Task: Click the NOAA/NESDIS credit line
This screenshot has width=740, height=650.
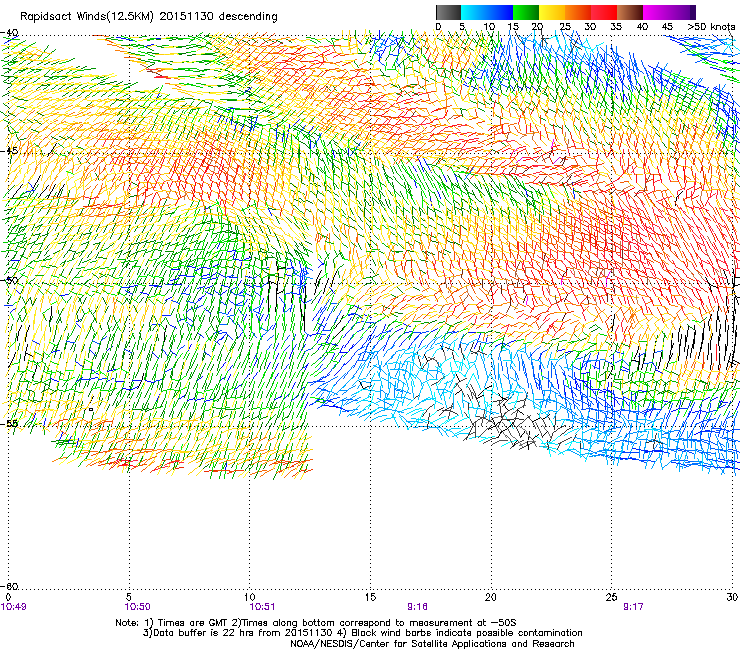Action: [x=432, y=644]
